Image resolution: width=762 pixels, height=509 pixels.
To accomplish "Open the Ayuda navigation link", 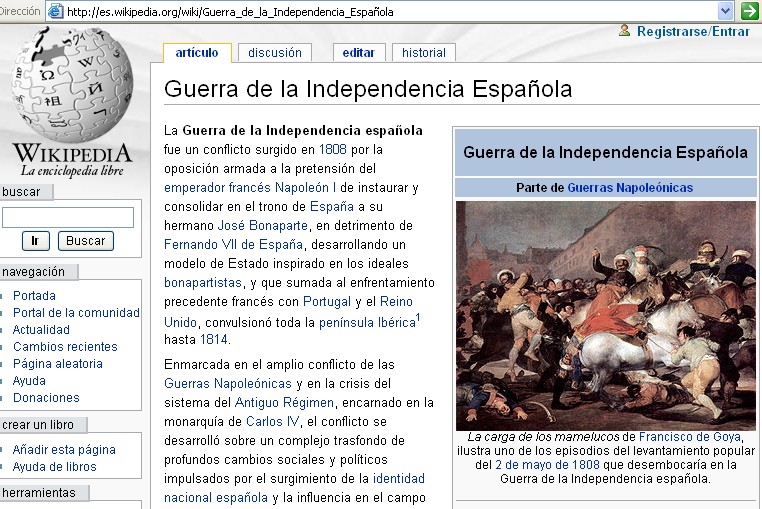I will click(29, 381).
